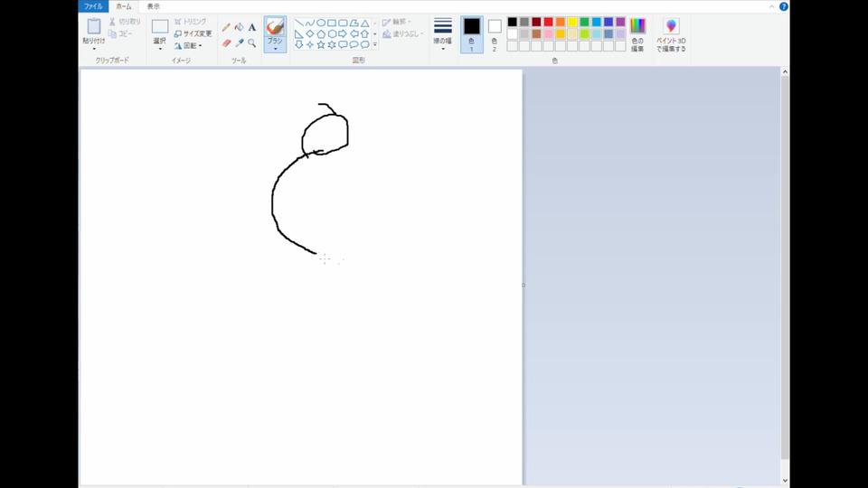Choose the Rounded rectangular callout shape
868x488 pixels.
point(343,44)
